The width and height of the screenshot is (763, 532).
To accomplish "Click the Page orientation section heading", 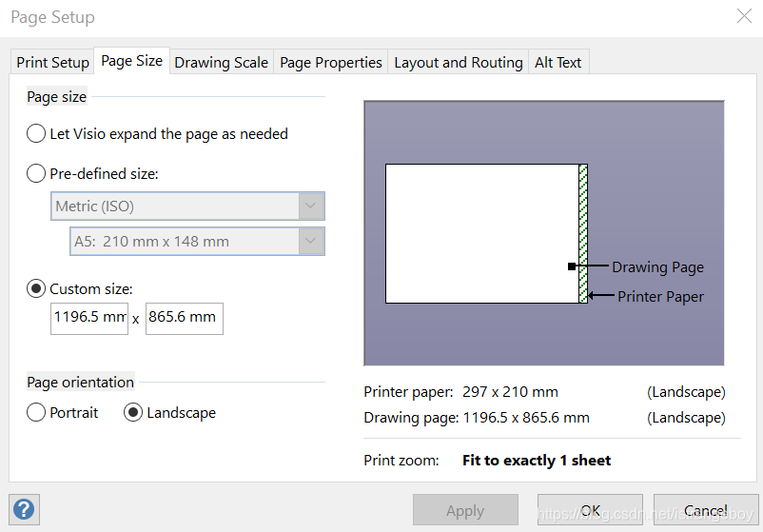I will 80,382.
